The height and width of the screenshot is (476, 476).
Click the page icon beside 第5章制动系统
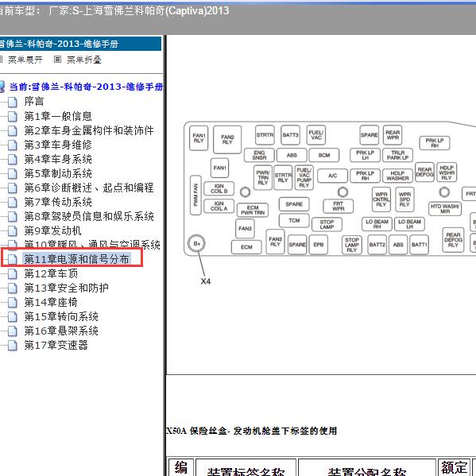click(x=13, y=174)
